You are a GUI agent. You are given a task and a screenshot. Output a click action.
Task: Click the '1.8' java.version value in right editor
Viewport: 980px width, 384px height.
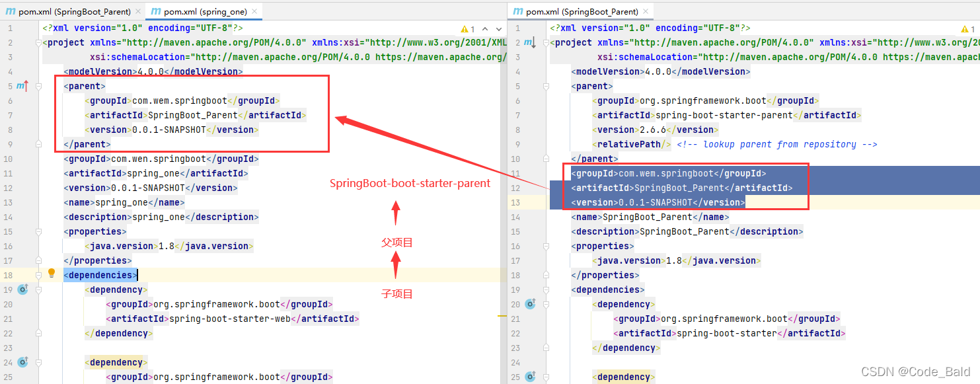[674, 260]
